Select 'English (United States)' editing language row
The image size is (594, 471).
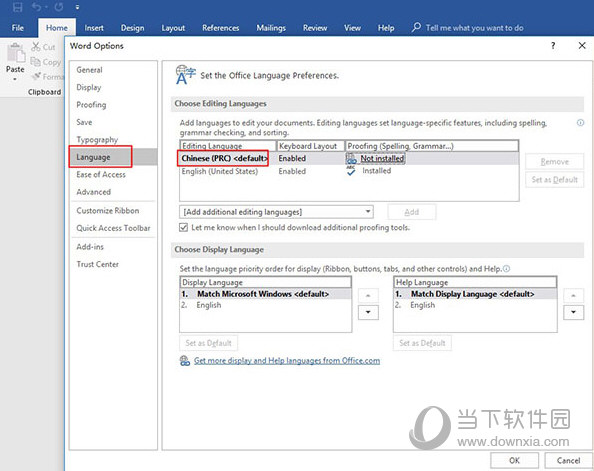pos(349,171)
